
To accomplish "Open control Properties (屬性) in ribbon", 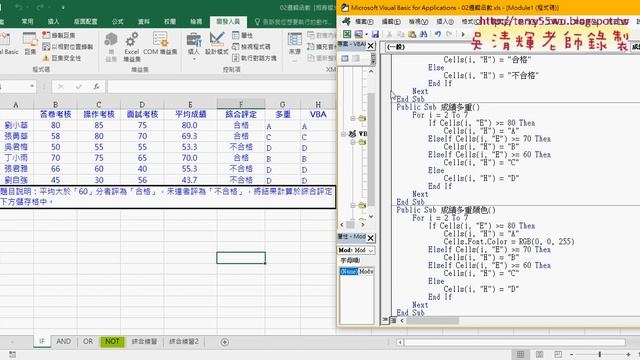I will pyautogui.click(x=242, y=36).
